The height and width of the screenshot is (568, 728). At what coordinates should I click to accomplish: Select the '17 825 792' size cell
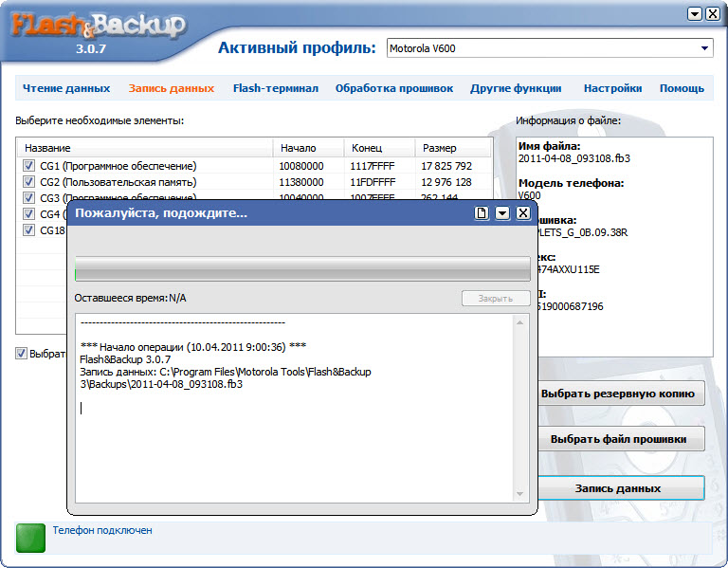(446, 166)
